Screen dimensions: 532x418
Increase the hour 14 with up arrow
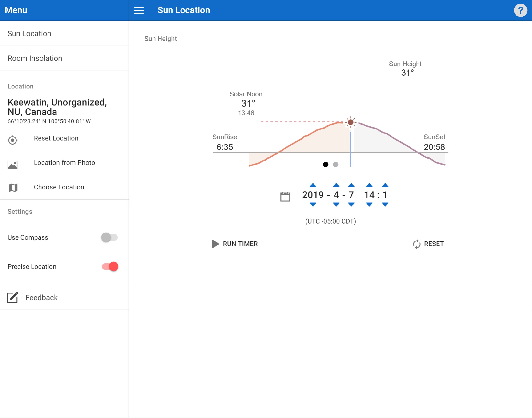click(x=369, y=185)
